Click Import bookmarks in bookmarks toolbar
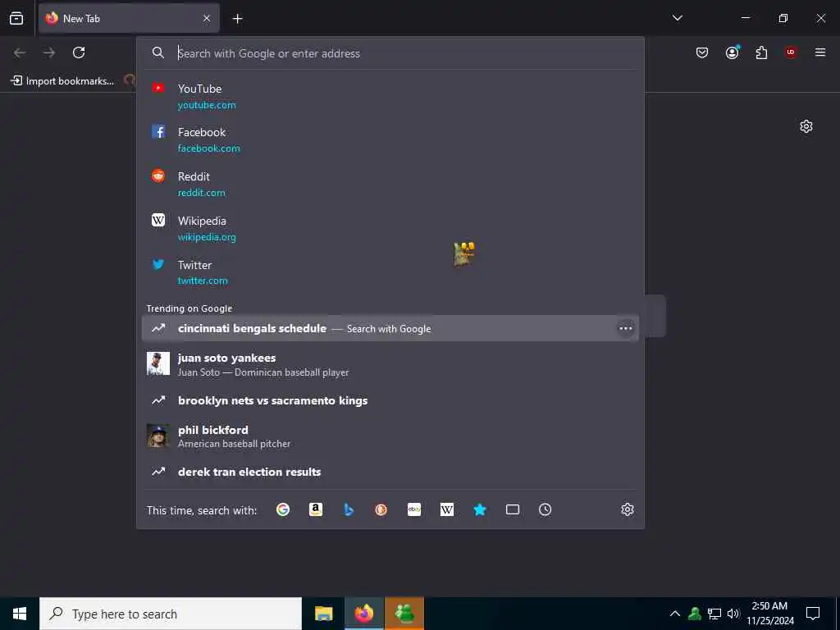Viewport: 840px width, 630px height. 62,81
